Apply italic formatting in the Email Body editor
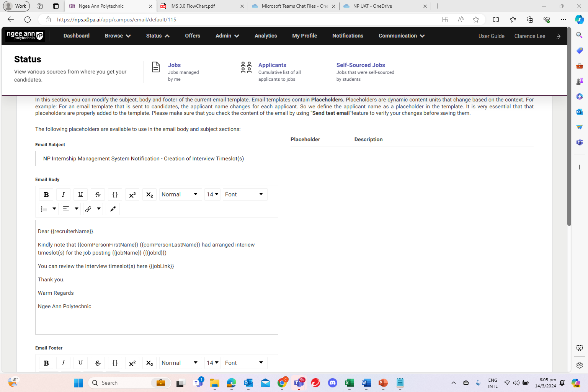Viewport: 588px width, 392px height. point(63,194)
